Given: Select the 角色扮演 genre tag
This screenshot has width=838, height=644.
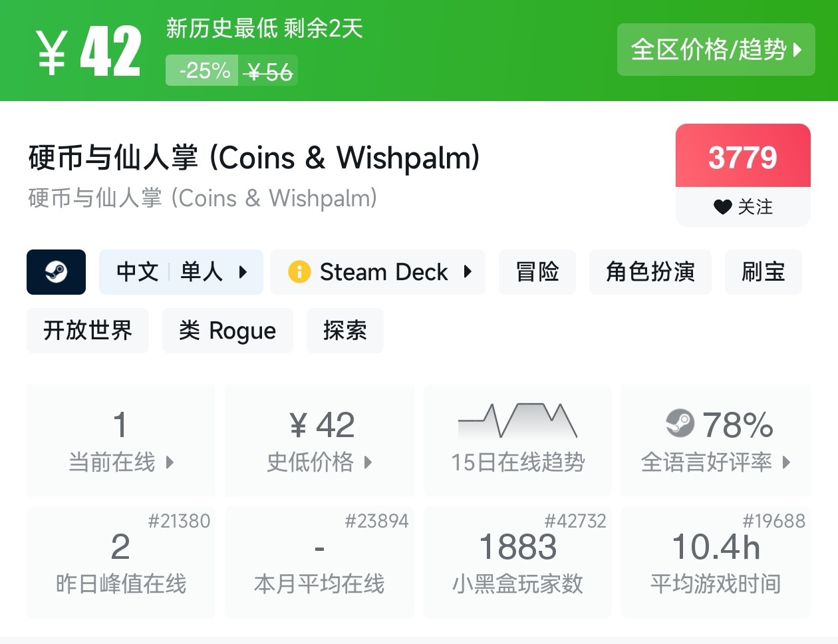Looking at the screenshot, I should coord(650,272).
